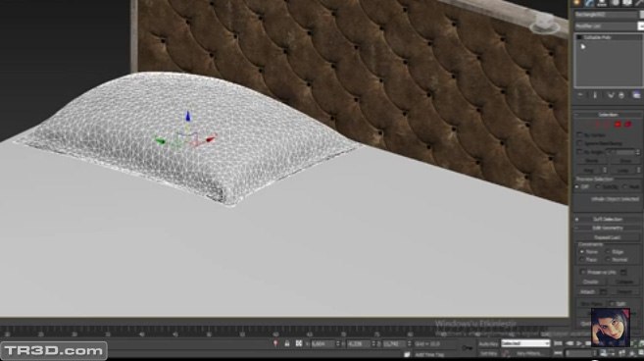Click the Set Keys key icon

[468, 348]
